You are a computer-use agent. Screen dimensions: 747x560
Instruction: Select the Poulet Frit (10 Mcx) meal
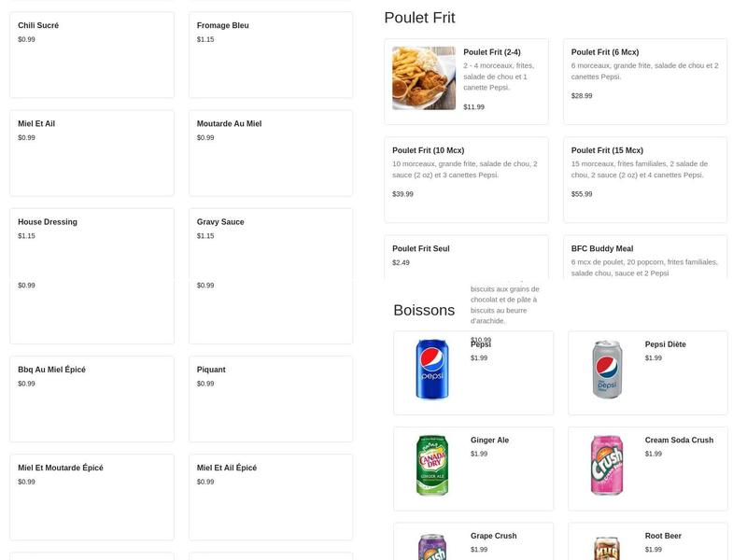tap(466, 179)
